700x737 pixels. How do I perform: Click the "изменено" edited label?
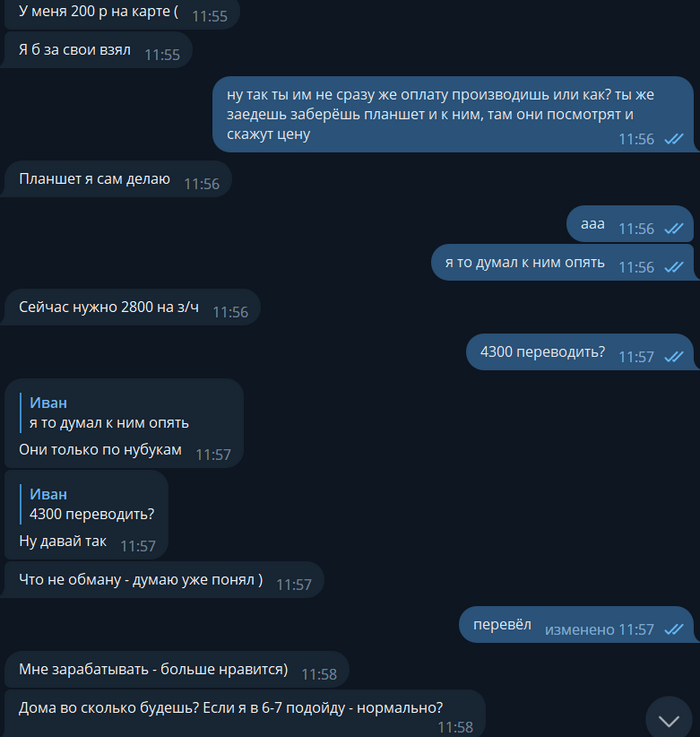[x=579, y=630]
